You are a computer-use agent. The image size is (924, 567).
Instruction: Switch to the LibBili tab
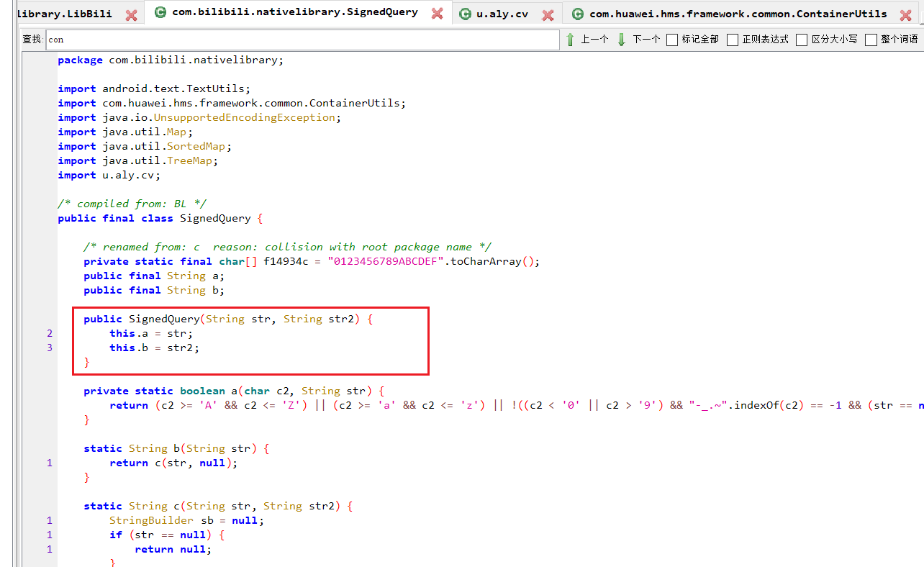[63, 14]
